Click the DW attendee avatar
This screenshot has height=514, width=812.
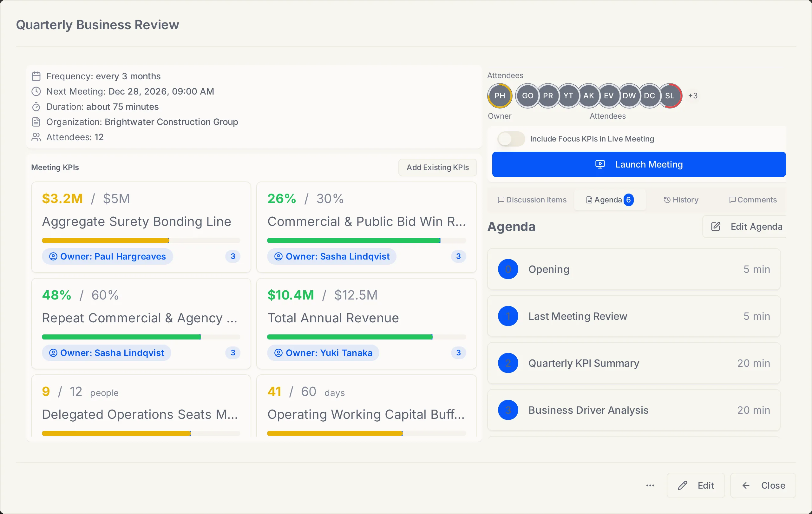629,96
